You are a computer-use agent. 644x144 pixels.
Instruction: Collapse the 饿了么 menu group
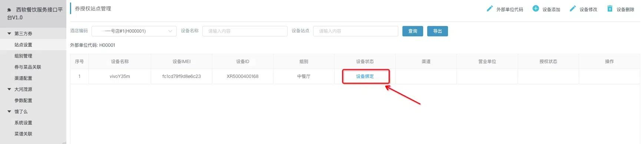[9, 111]
